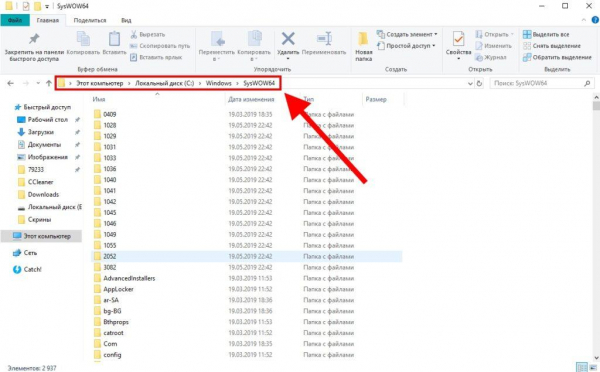The image size is (600, 372).
Task: Select the AdvancedInstallers folder
Action: coord(124,278)
